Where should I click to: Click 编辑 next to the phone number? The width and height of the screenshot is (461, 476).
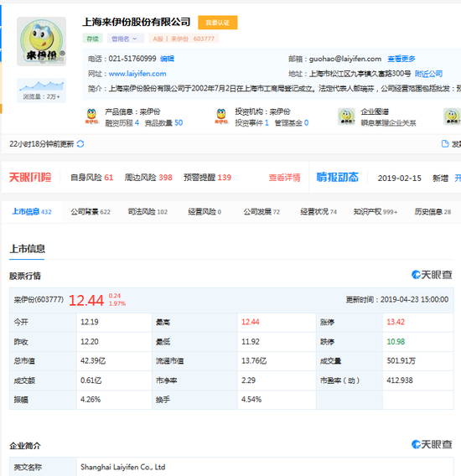pos(167,59)
